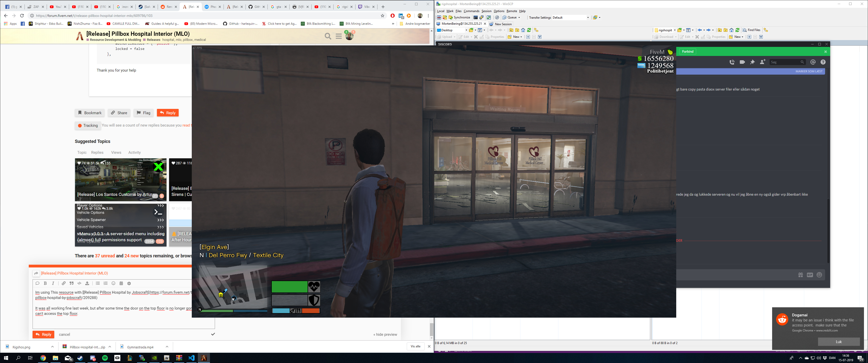This screenshot has height=363, width=868.
Task: Start a Discord voice call
Action: point(732,62)
